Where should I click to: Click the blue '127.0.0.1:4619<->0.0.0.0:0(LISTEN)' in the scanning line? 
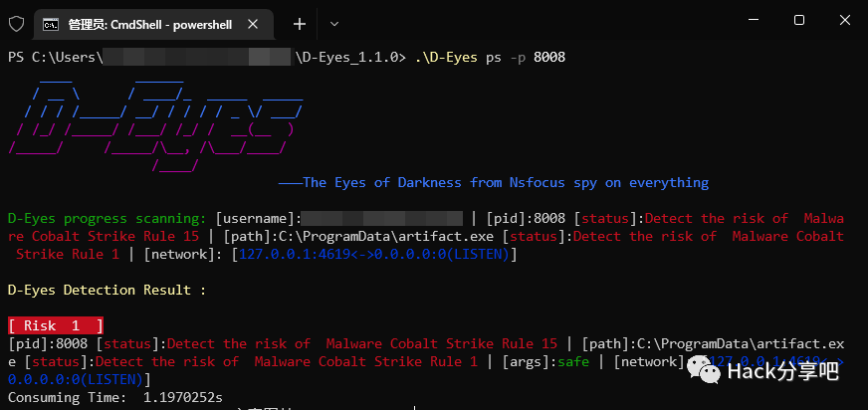coord(373,255)
